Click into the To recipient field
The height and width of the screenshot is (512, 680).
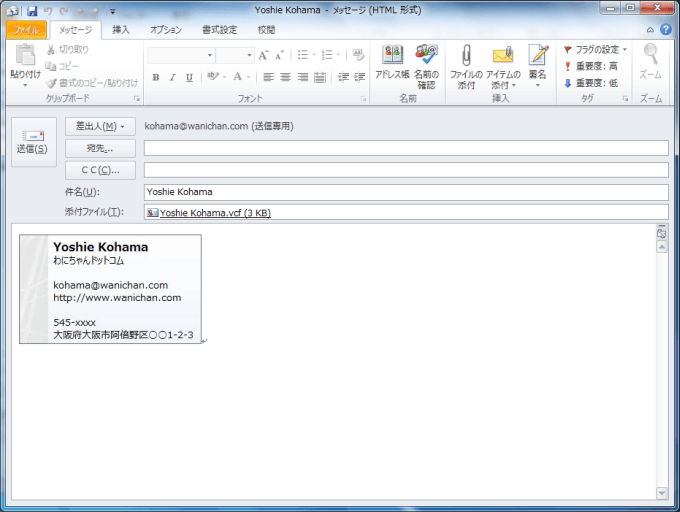(x=406, y=148)
